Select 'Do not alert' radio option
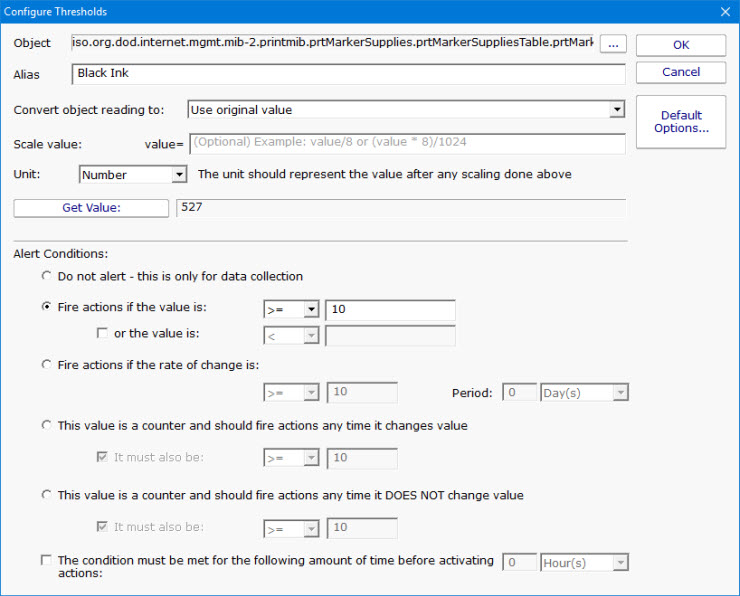 click(x=47, y=276)
